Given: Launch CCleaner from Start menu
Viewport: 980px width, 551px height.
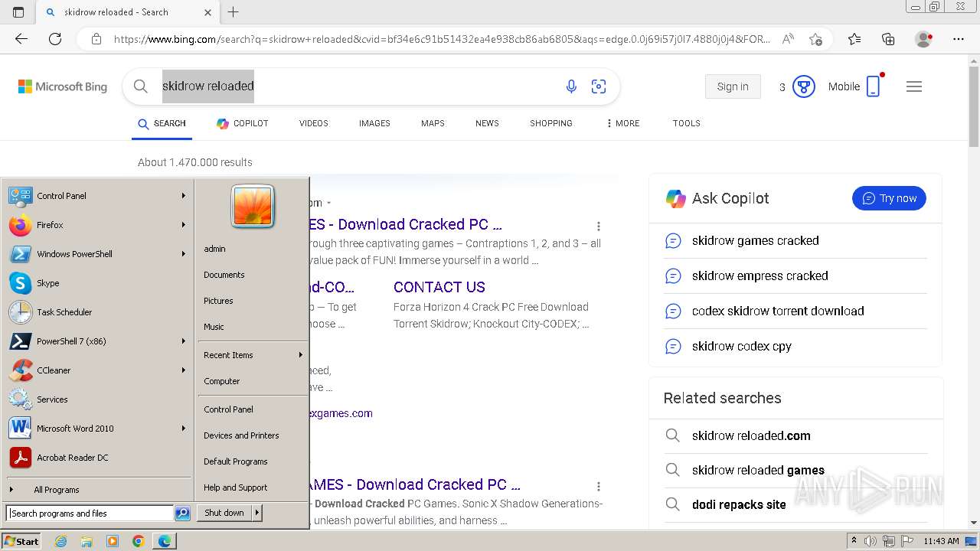Looking at the screenshot, I should tap(97, 370).
